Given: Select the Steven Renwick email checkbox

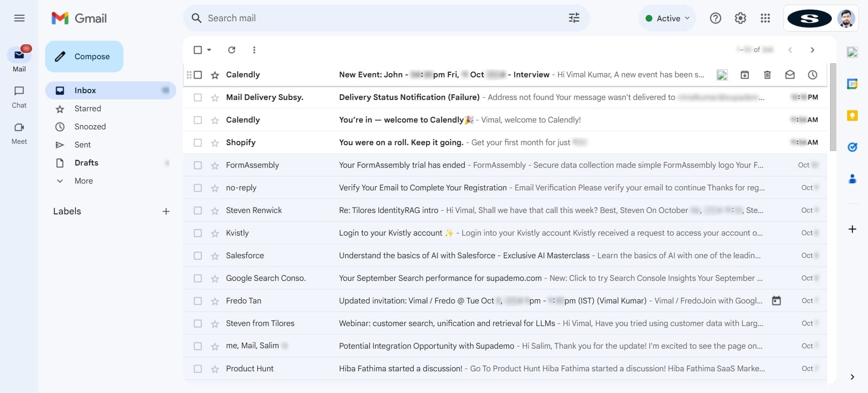Looking at the screenshot, I should point(198,210).
